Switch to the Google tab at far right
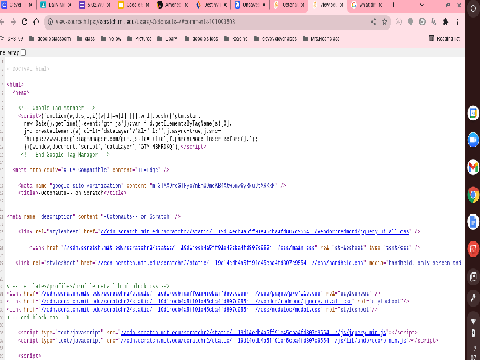 click(x=366, y=5)
